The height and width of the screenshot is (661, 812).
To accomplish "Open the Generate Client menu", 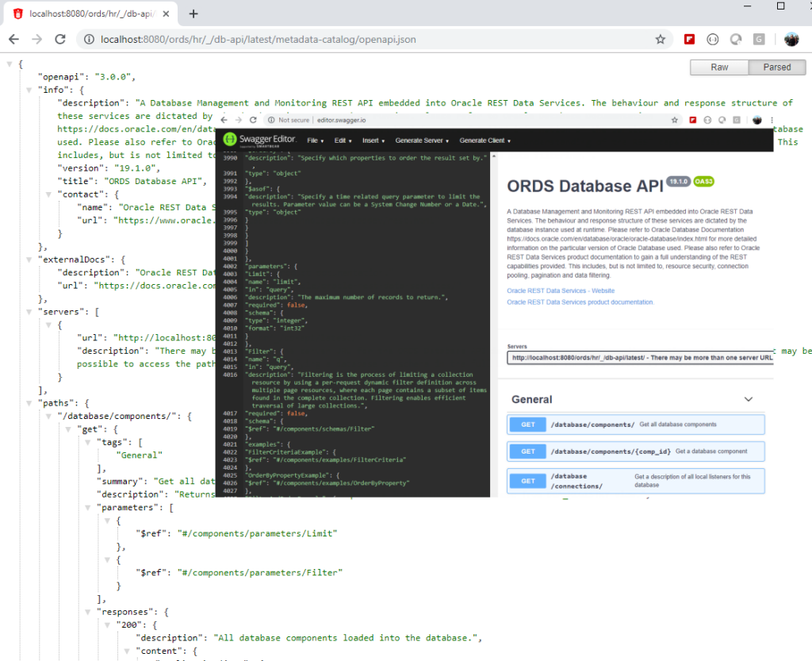I will pos(485,140).
